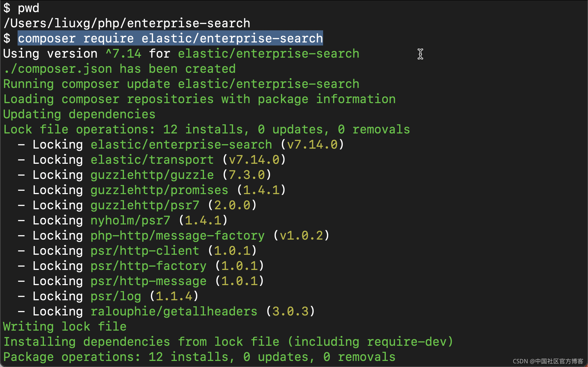The width and height of the screenshot is (588, 367).
Task: Click the 'psr/http-client' package name
Action: 145,251
